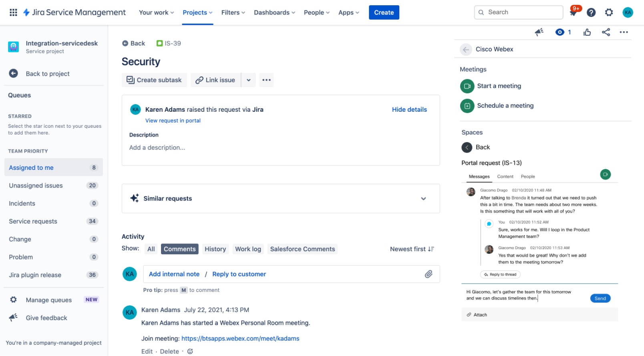Click the Integration-servicedesk project avatar
Image resolution: width=644 pixels, height=356 pixels.
pos(14,47)
